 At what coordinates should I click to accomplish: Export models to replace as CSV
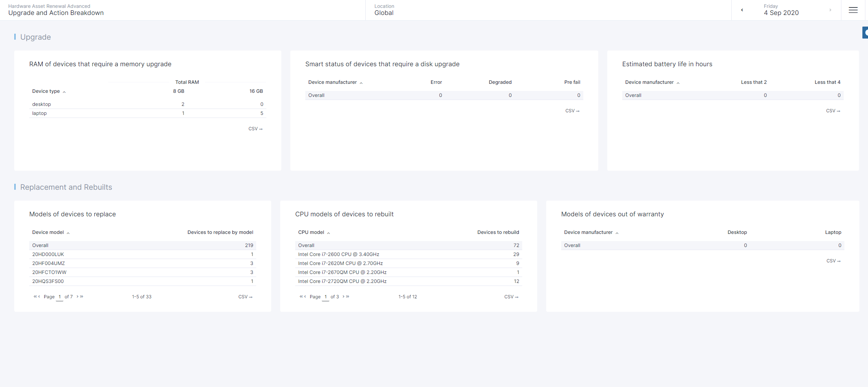pos(245,297)
